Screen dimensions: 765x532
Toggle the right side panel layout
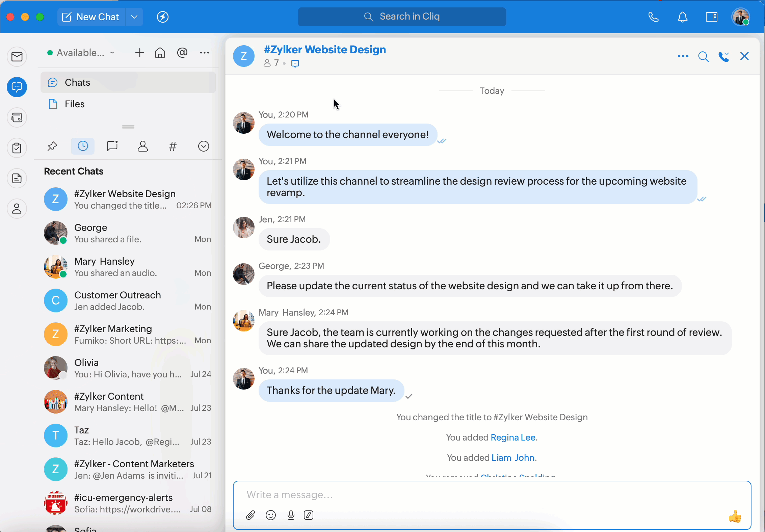click(x=711, y=17)
